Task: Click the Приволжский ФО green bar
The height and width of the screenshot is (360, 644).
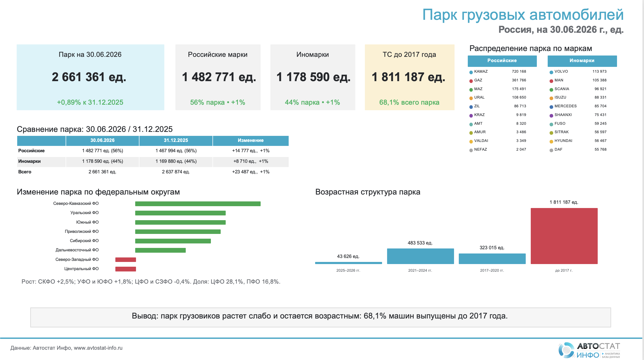Action: [x=178, y=232]
